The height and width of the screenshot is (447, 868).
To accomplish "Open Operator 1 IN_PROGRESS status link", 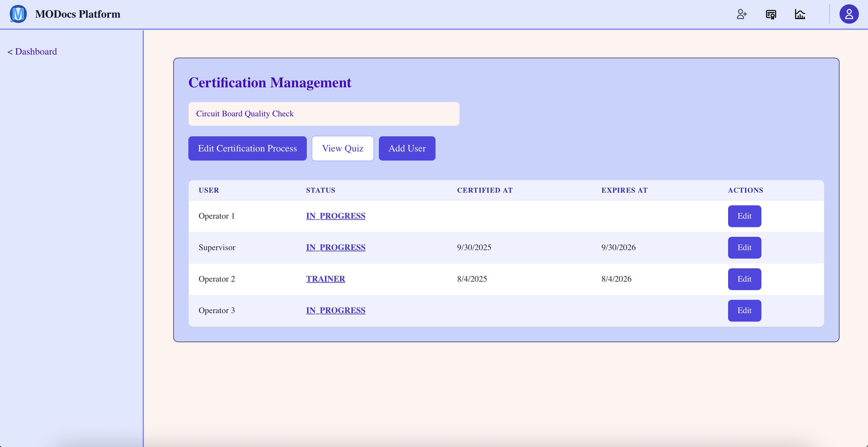I will [335, 216].
